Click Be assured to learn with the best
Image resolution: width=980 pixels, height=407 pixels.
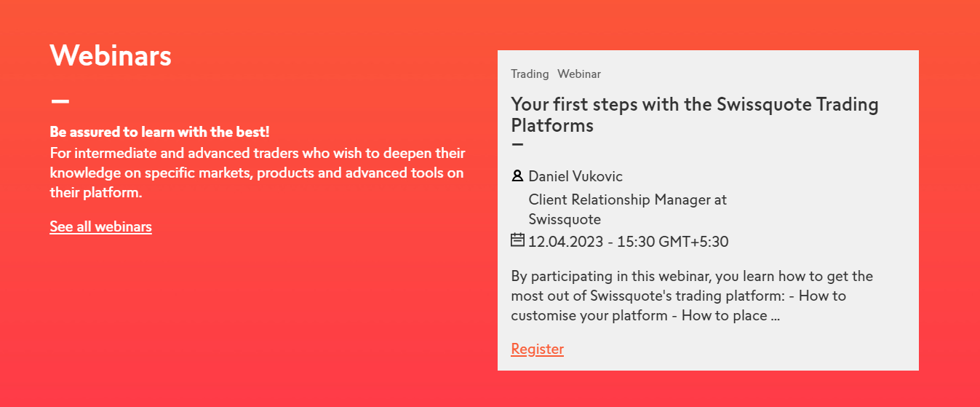pos(159,133)
